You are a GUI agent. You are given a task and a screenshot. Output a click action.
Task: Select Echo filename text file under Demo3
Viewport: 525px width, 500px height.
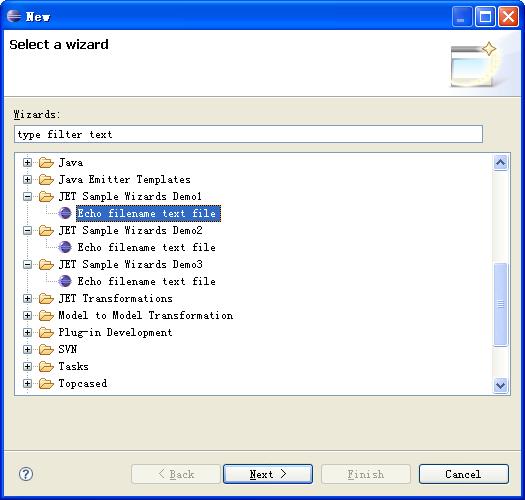pos(147,281)
